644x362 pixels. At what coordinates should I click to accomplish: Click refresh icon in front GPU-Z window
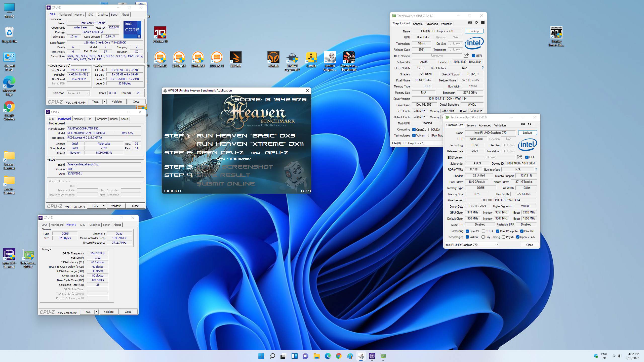click(530, 124)
